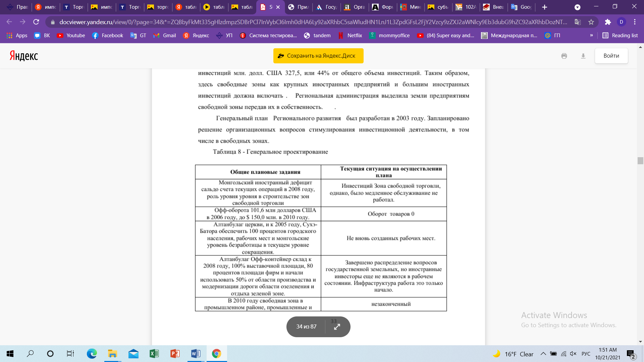This screenshot has width=644, height=362.
Task: Open the BK bookmark
Action: point(42,36)
